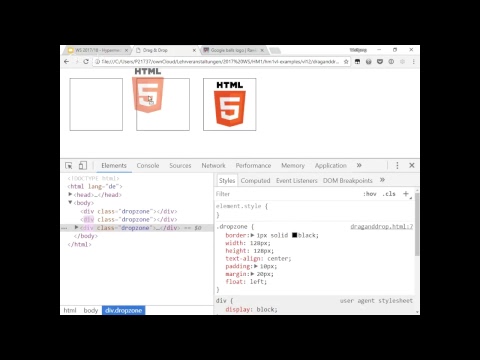Select the html lang="de" node
Screen dimensions: 480x360
[x=95, y=186]
